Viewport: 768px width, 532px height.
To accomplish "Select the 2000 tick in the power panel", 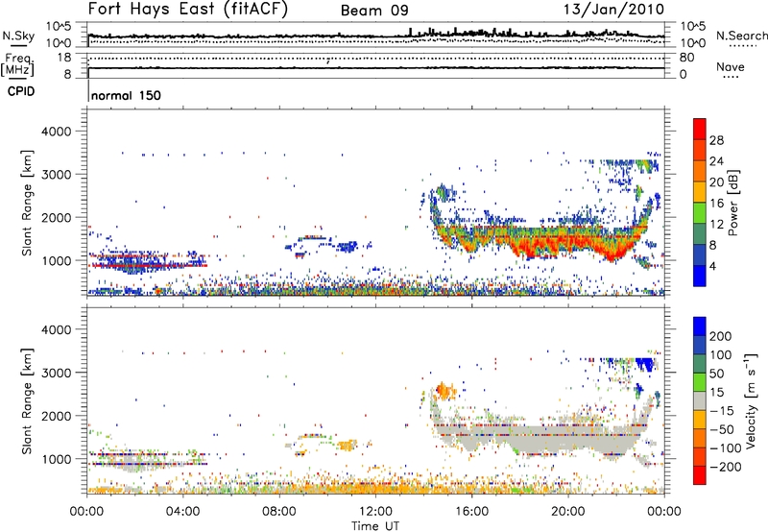I will (57, 217).
